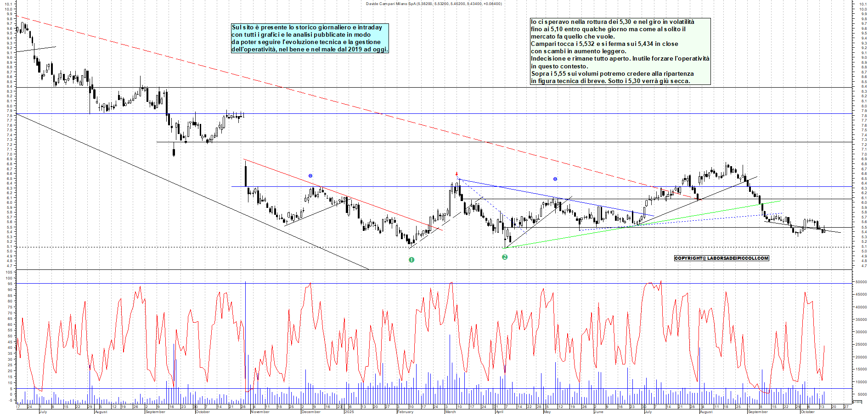The width and height of the screenshot is (868, 414).
Task: Click the Davide Campari Milano SpA chart title
Action: (x=434, y=4)
